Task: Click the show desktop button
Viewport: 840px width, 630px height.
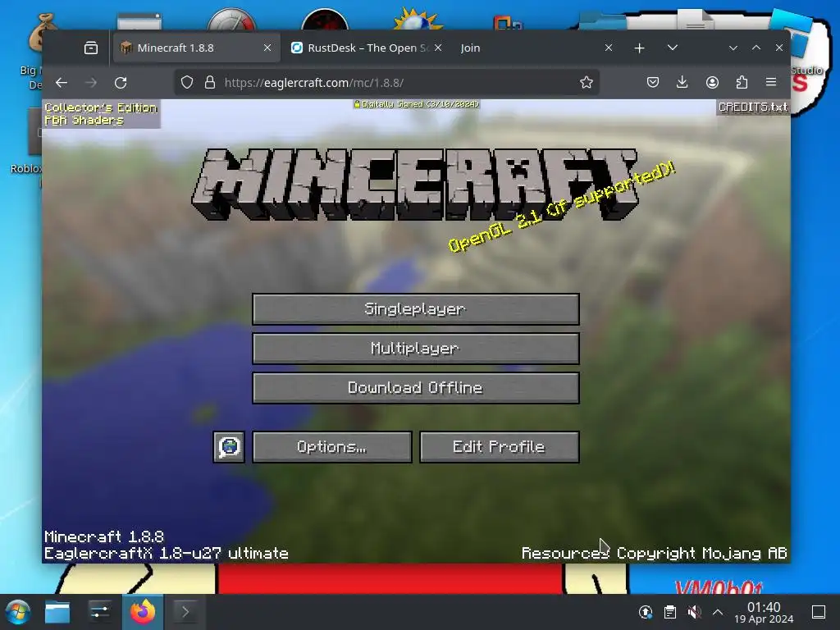Action: [x=819, y=612]
